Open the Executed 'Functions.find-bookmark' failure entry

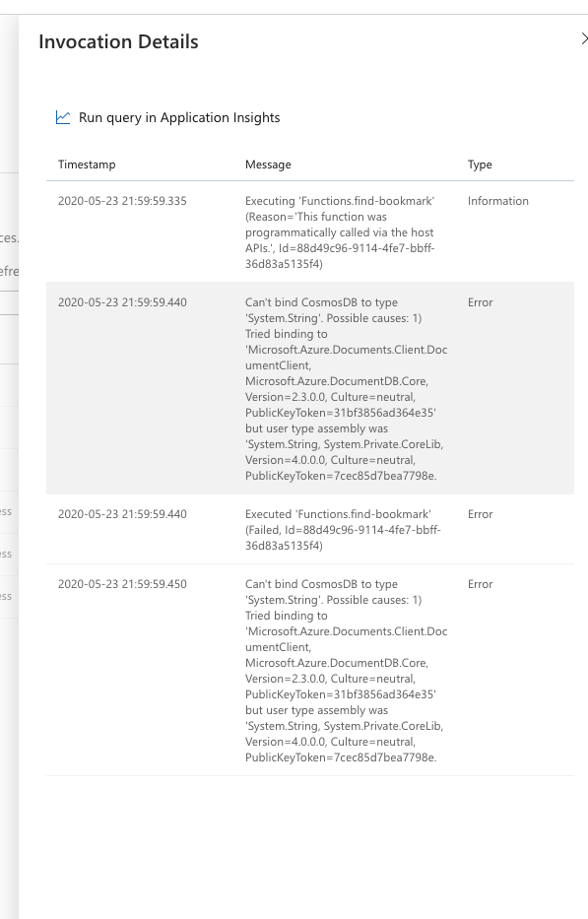click(295, 530)
